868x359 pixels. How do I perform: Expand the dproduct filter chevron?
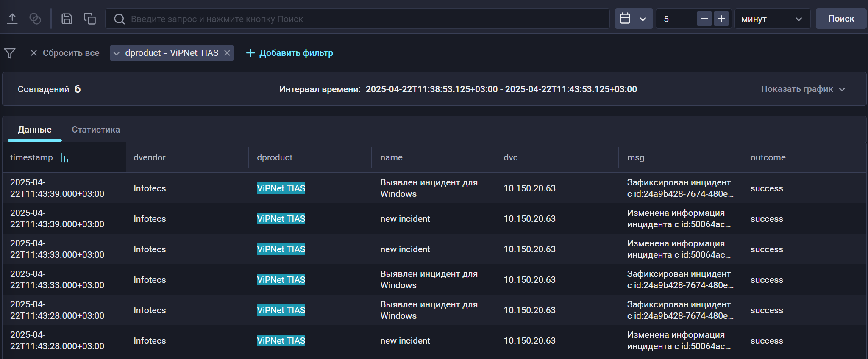(x=117, y=53)
